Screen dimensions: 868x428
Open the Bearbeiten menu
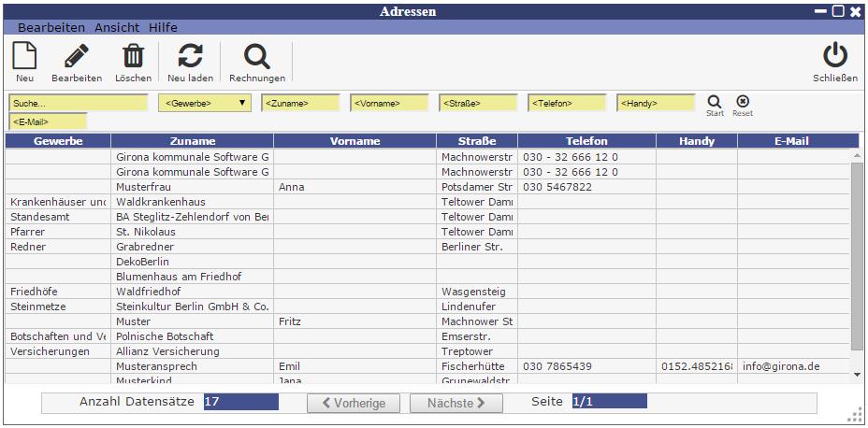tap(51, 28)
